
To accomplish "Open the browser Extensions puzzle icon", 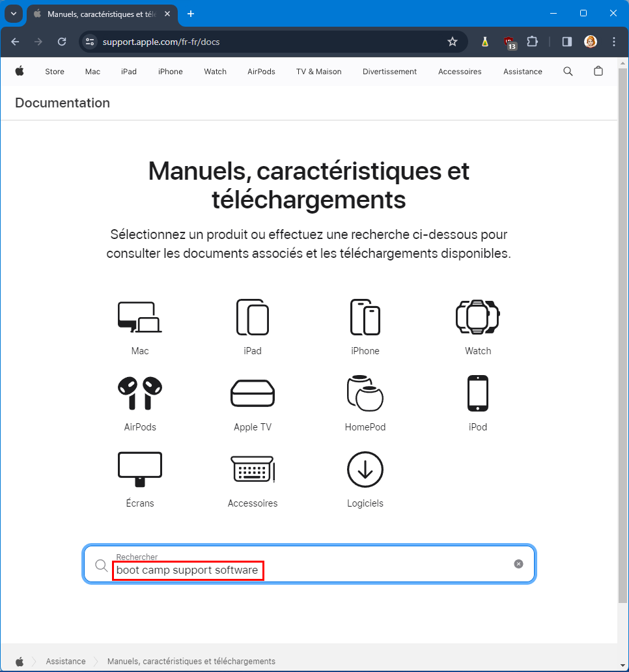I will click(532, 42).
